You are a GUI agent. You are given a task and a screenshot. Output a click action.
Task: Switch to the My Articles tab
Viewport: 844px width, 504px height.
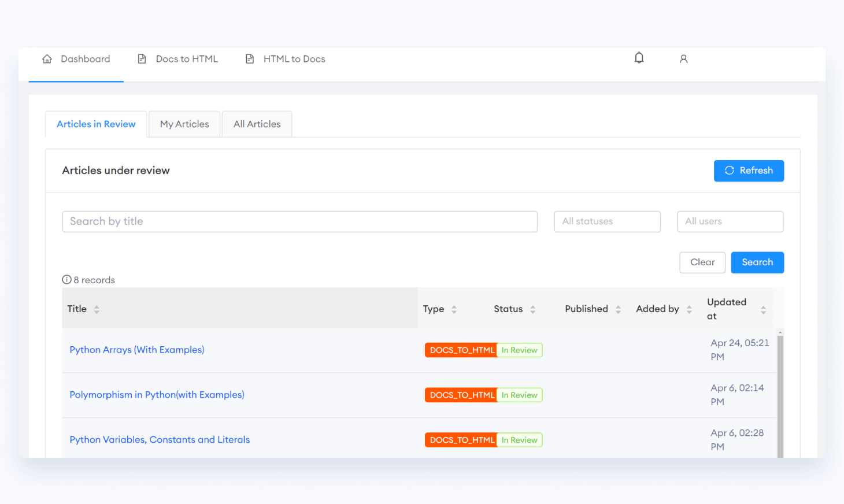[x=184, y=124]
